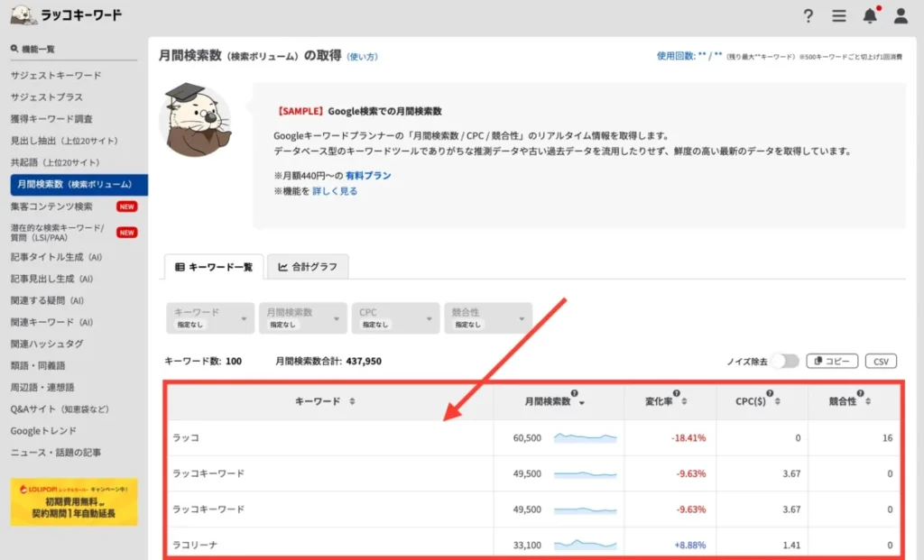Open the 使い方 link
Image resolution: width=924 pixels, height=560 pixels.
pyautogui.click(x=363, y=57)
